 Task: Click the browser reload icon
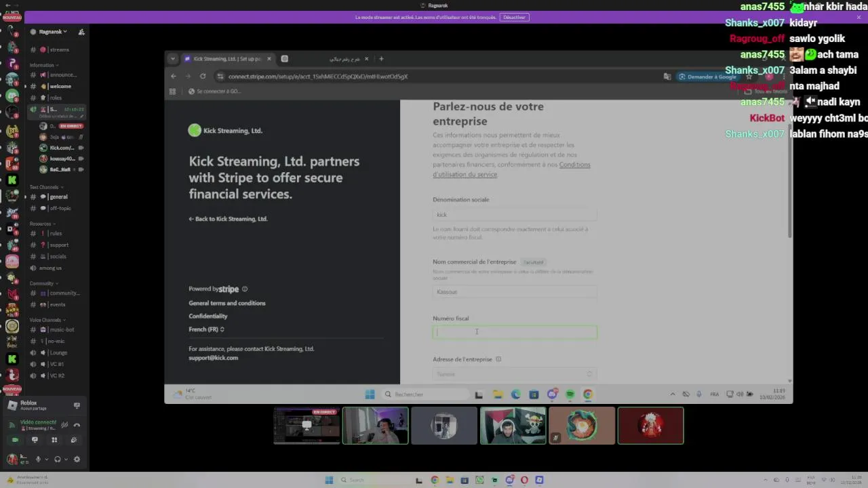tap(202, 77)
